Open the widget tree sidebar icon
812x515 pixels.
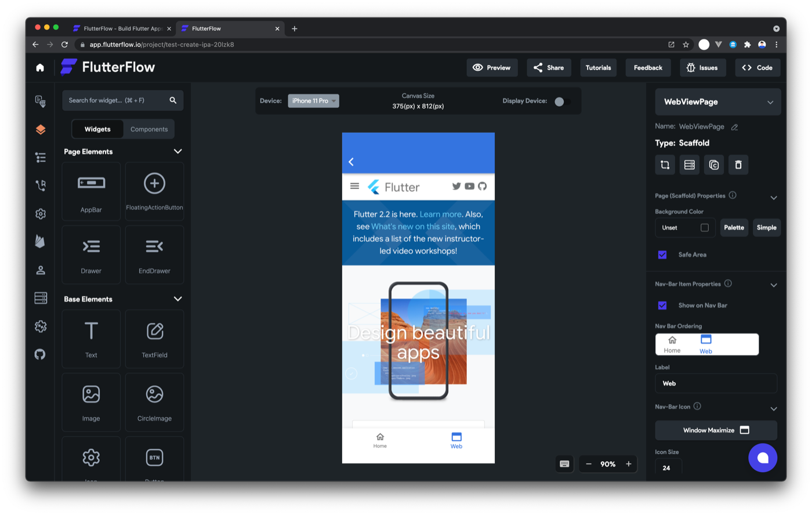coord(40,157)
